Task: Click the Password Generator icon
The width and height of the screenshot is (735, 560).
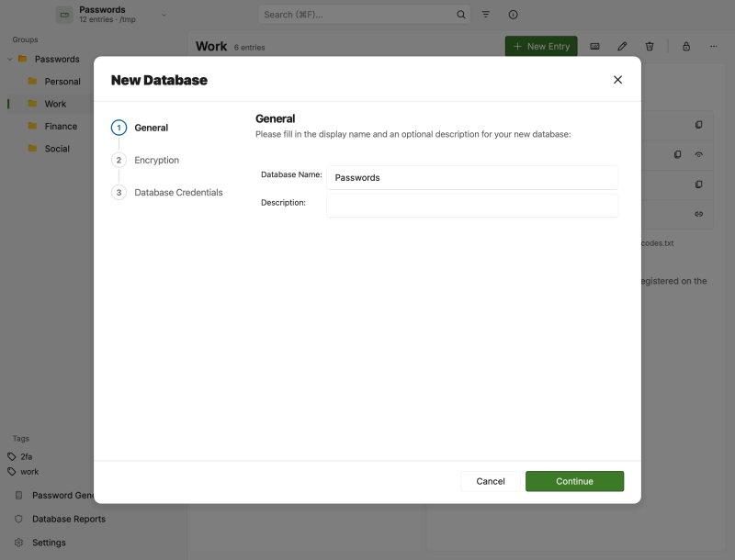Action: coord(18,496)
